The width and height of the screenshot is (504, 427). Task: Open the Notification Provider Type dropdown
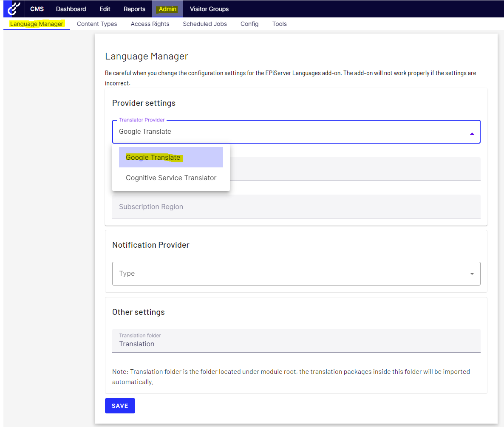tap(296, 274)
